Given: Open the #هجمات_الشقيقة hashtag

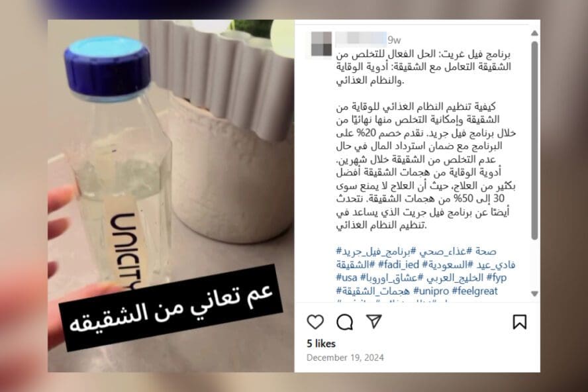Looking at the screenshot, I should [373, 291].
